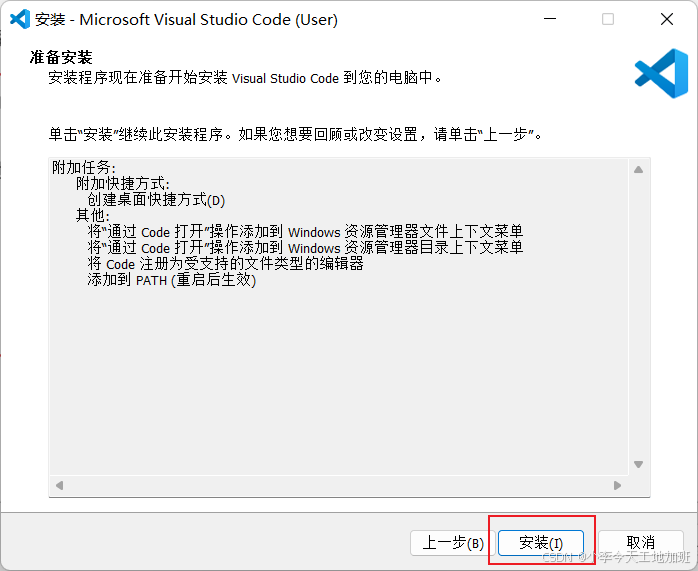Screen dimensions: 698x571
Task: Click the window title 安装 - Microsoft Visual Studio Code (User)
Action: [x=186, y=20]
